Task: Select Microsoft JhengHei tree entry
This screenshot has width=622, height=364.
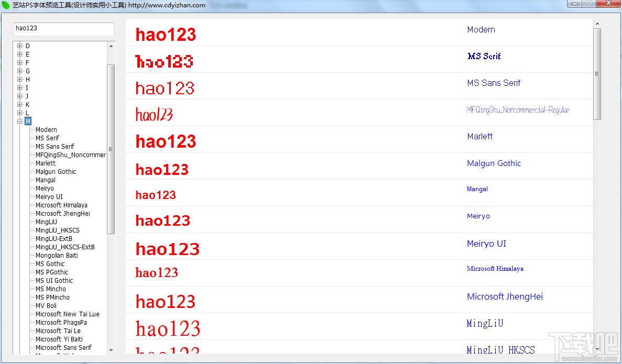Action: pyautogui.click(x=63, y=213)
